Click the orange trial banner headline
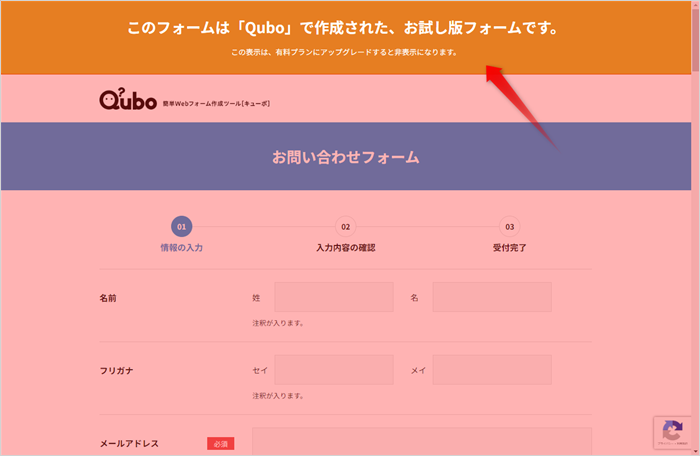700x456 pixels. pos(342,29)
